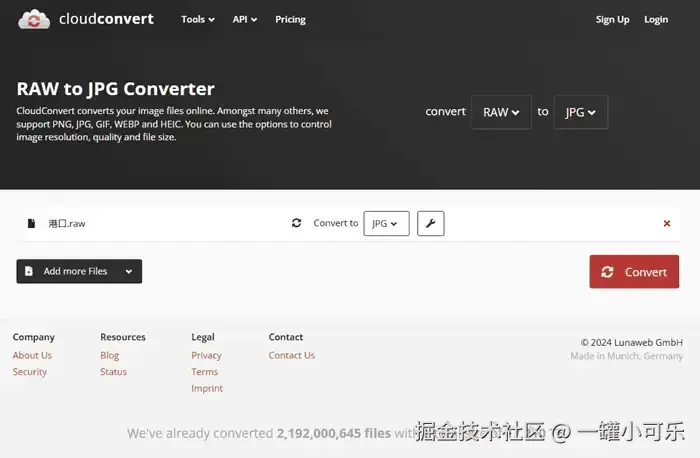
Task: Open the Tools dropdown menu
Action: pyautogui.click(x=198, y=20)
